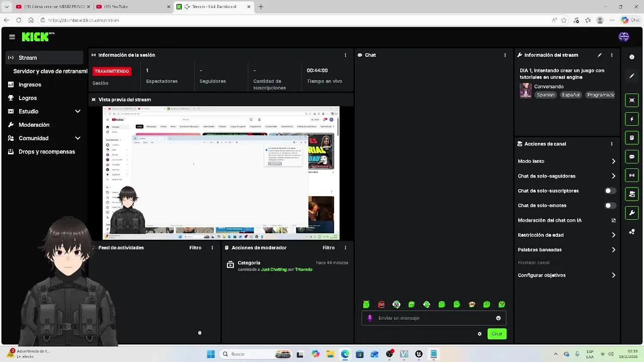Open Información del stream options menu
This screenshot has height=362, width=644.
point(612,55)
